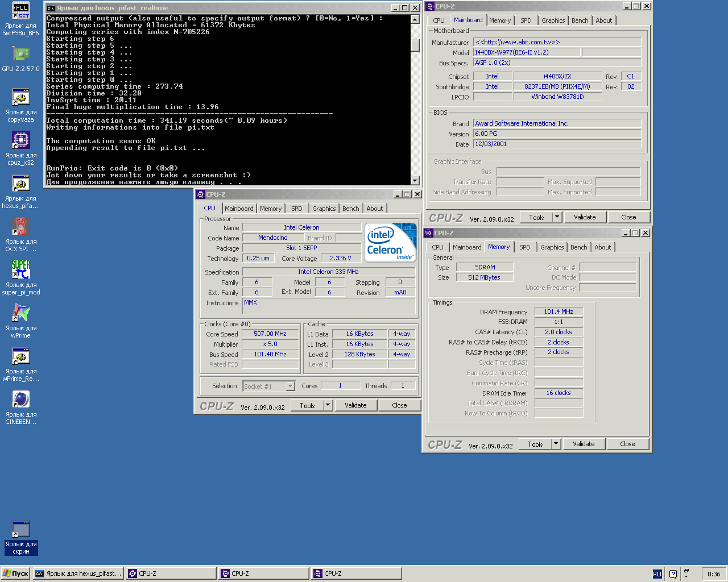728x582 pixels.
Task: Open Memory tab in Mainboard window
Action: point(500,20)
